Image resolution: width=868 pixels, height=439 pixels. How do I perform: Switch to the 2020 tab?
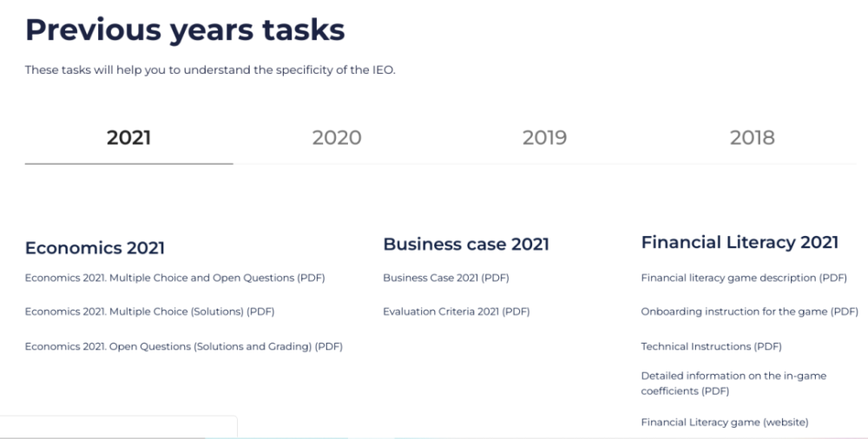337,138
